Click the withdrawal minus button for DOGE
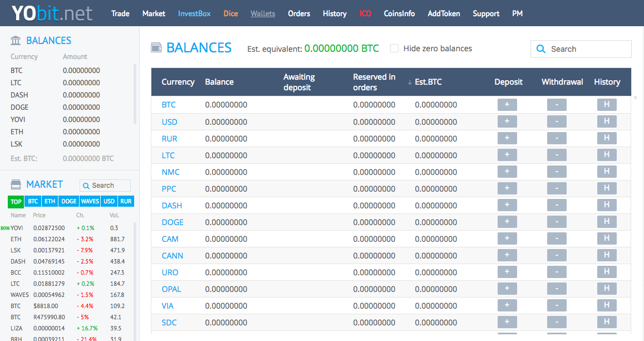This screenshot has height=341, width=644. point(557,222)
